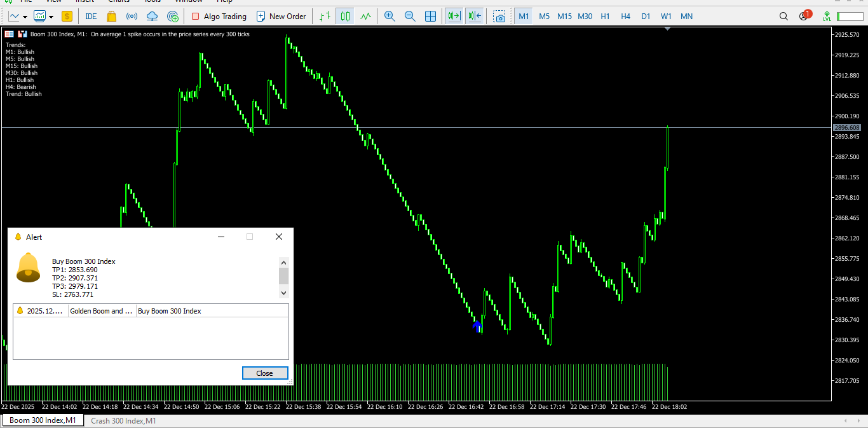Click the chart shift triangle marker
Screen dimensions: 868x428
(x=667, y=29)
